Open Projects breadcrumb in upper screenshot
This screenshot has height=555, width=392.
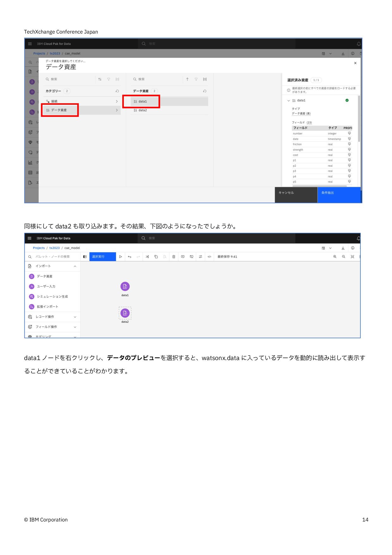(39, 53)
